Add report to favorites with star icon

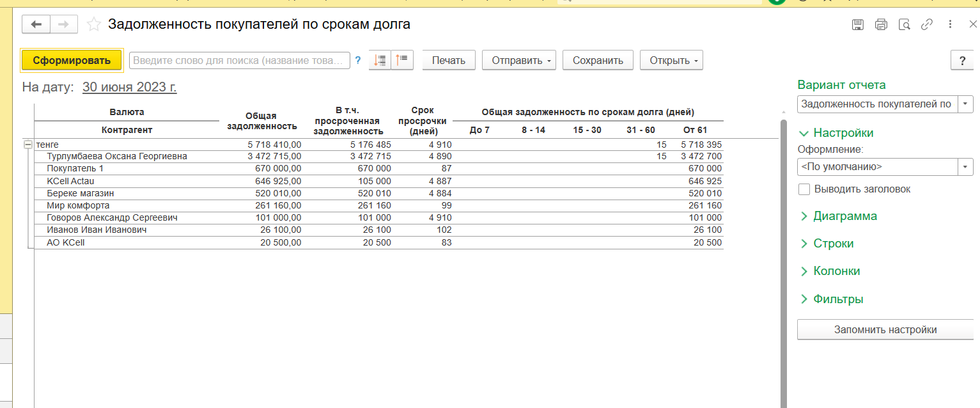94,24
